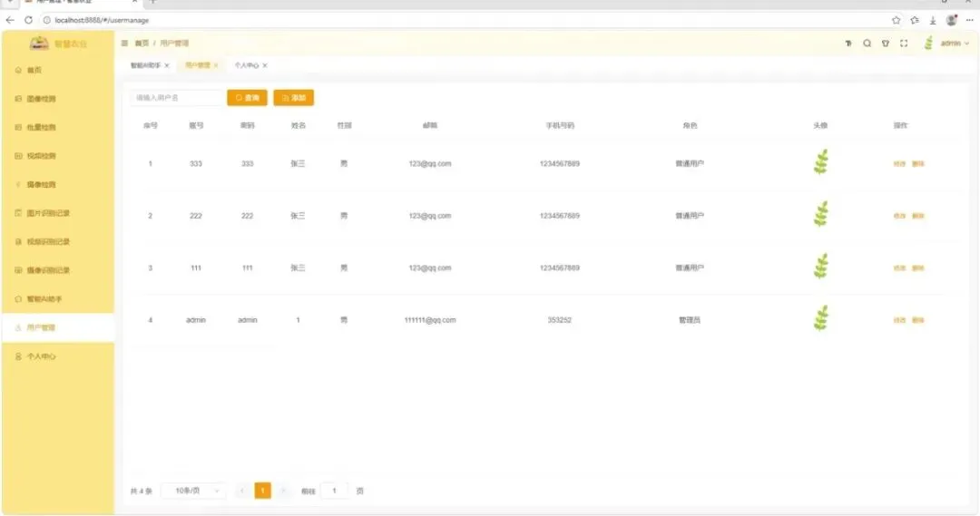Click the next page arrow
Viewport: 980px width, 516px height.
[x=284, y=491]
